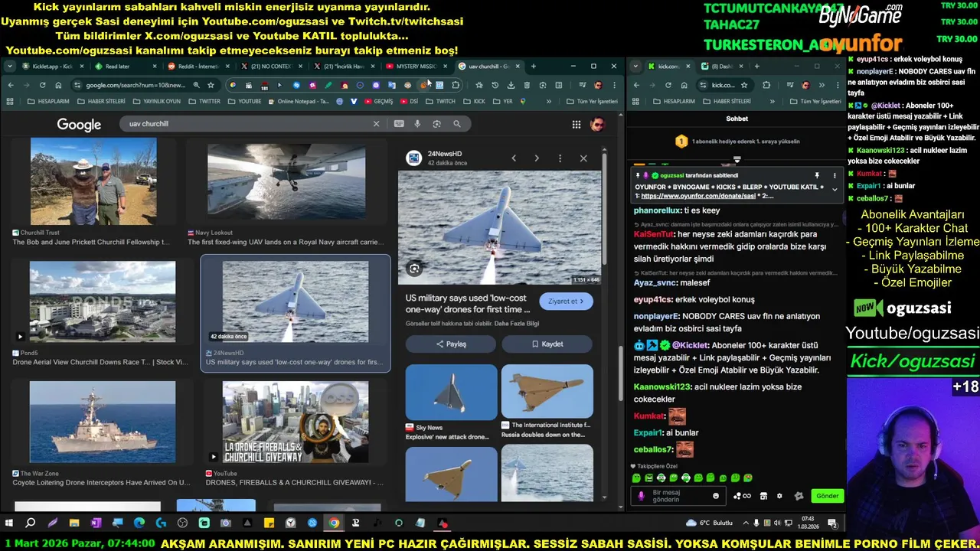This screenshot has height=551, width=980.
Task: Open the Windows Start menu
Action: [9, 523]
